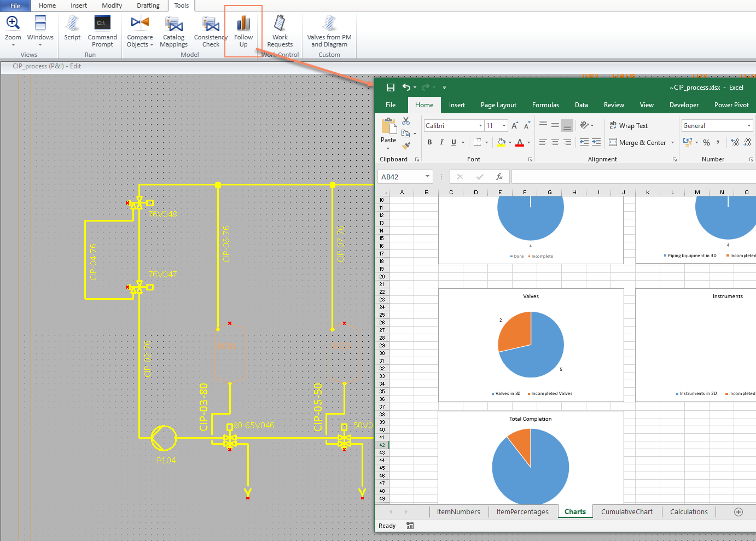Open the General number format dropdown
Viewport: 756px width, 541px height.
click(x=749, y=126)
